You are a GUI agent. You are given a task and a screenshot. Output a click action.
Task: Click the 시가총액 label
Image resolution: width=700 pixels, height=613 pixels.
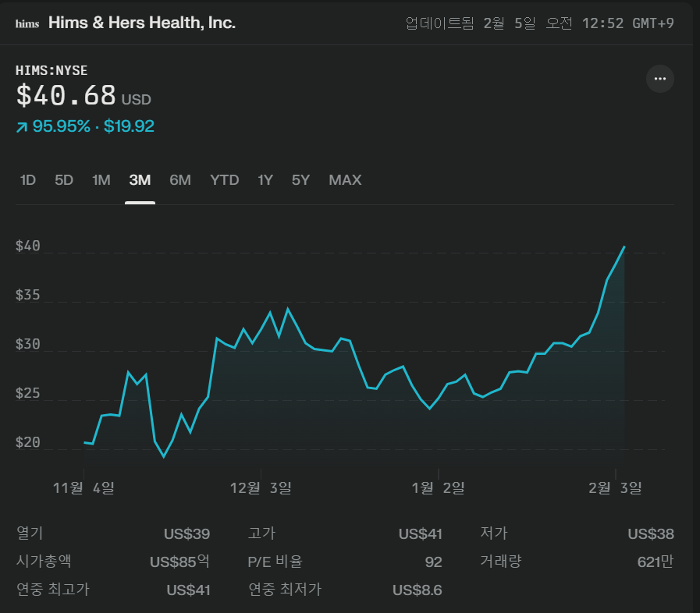click(44, 562)
